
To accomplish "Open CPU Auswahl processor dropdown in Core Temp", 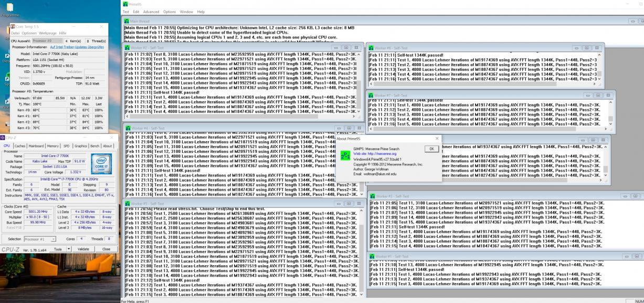I will click(47, 40).
